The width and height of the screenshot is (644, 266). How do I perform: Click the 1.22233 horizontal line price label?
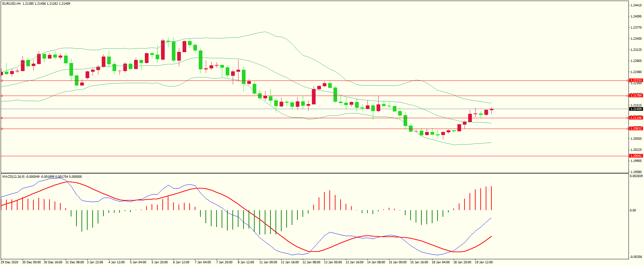pos(636,80)
